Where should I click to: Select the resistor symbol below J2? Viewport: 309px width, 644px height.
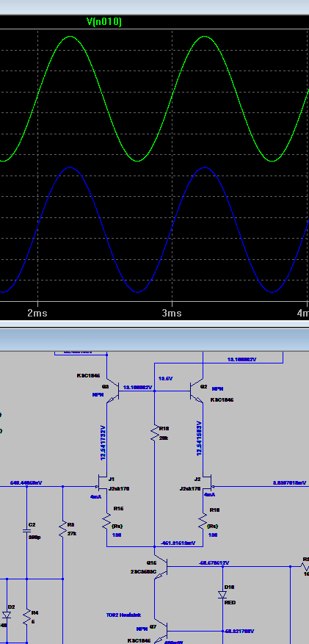[203, 521]
